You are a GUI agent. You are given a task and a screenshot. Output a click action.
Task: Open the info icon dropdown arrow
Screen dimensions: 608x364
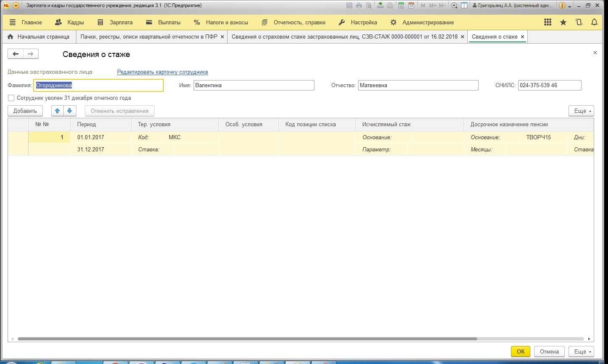(570, 6)
